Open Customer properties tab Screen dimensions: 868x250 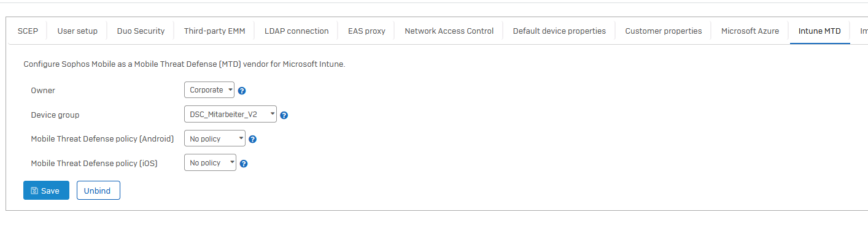[x=664, y=31]
